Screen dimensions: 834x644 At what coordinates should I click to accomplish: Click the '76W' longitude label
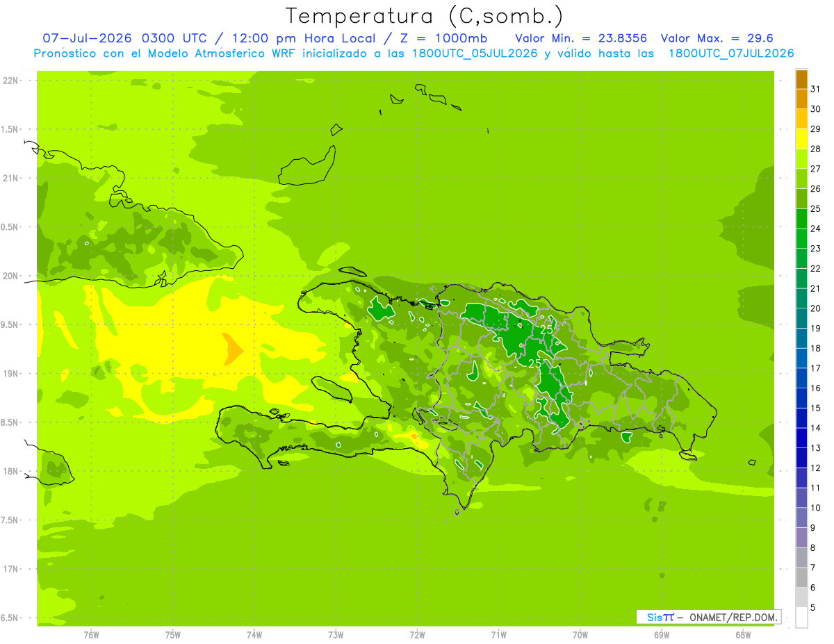pyautogui.click(x=91, y=634)
